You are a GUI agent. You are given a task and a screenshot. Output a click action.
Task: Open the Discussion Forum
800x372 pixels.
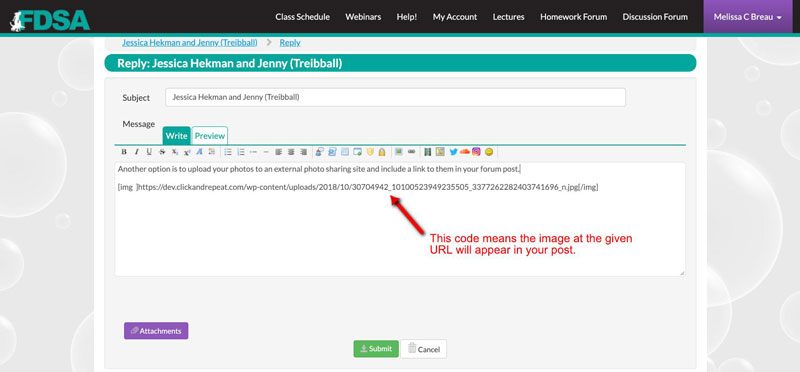point(655,17)
